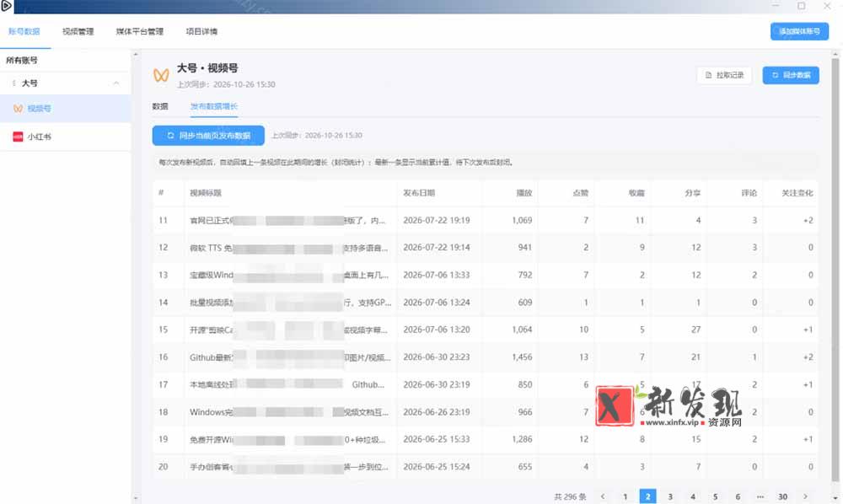This screenshot has width=843, height=504.
Task: Jump to page 30 in pagination
Action: click(783, 496)
